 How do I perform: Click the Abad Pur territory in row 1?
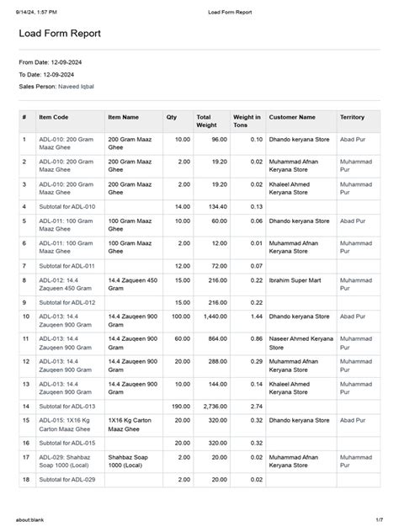[353, 140]
